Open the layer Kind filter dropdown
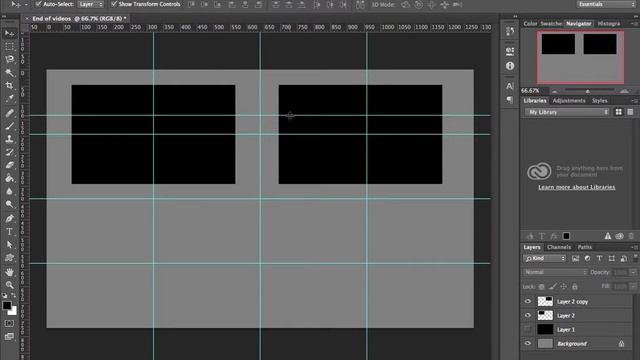 click(545, 258)
